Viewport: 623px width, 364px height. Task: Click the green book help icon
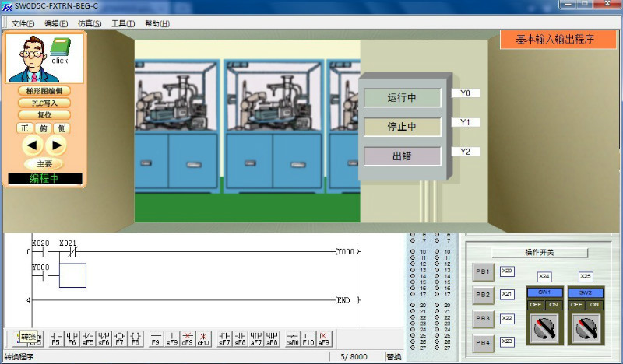coord(60,49)
